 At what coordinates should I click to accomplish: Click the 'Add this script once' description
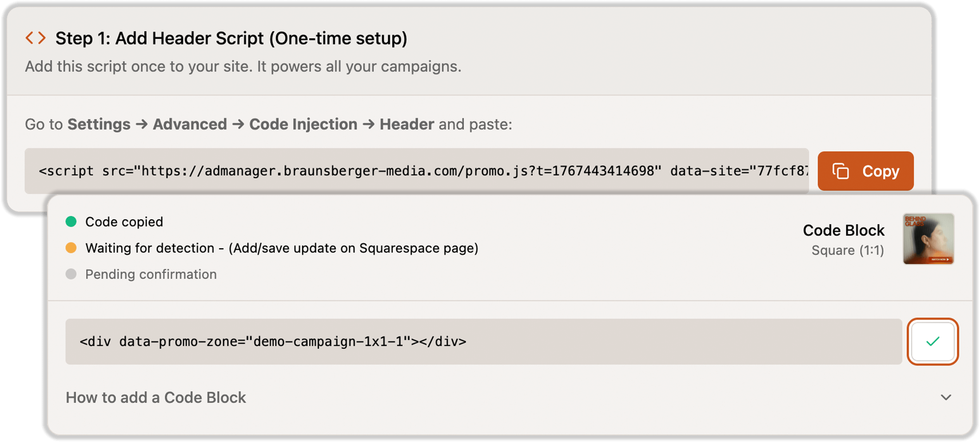(243, 67)
